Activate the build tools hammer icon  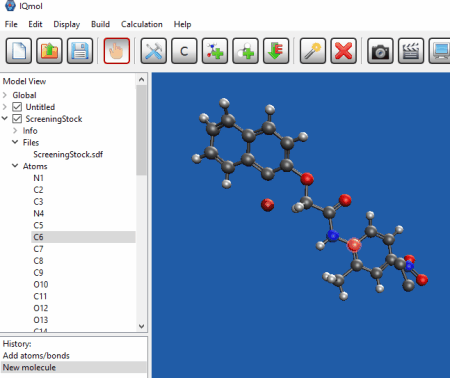pyautogui.click(x=154, y=51)
